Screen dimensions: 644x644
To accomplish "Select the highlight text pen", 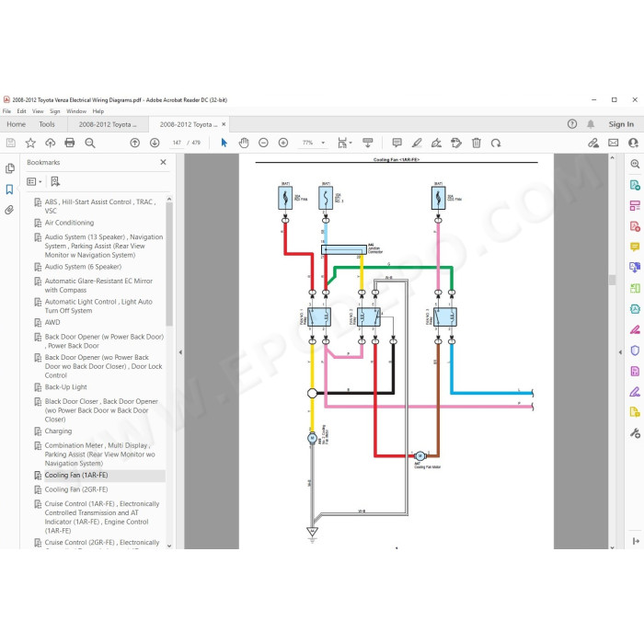I will 417,143.
